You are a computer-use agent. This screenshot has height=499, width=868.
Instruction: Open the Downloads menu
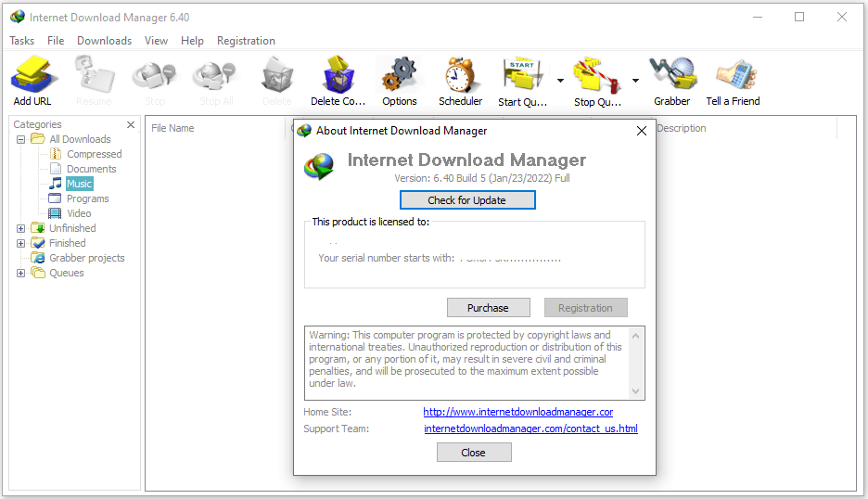pos(105,41)
